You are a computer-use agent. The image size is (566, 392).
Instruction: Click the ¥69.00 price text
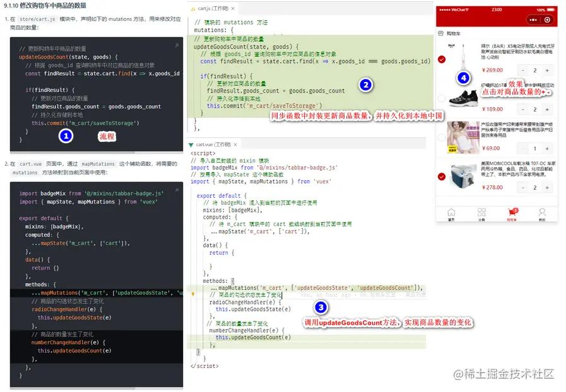click(x=491, y=148)
